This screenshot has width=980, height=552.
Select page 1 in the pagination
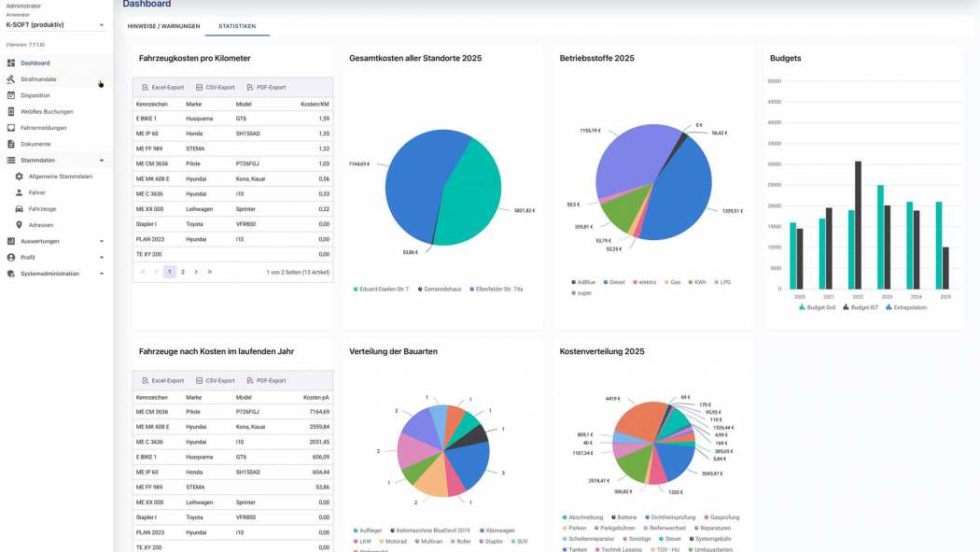[x=169, y=272]
